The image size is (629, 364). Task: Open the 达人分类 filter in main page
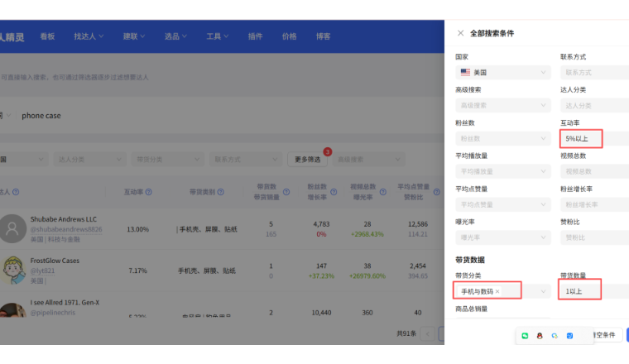click(x=90, y=160)
